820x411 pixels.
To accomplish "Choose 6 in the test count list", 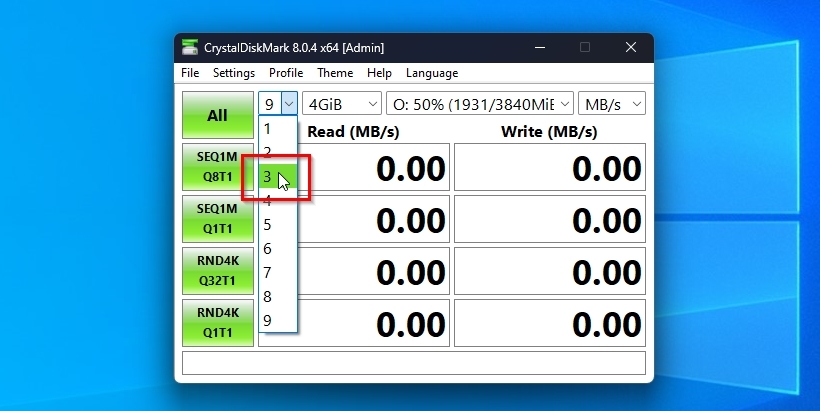I will pyautogui.click(x=278, y=249).
